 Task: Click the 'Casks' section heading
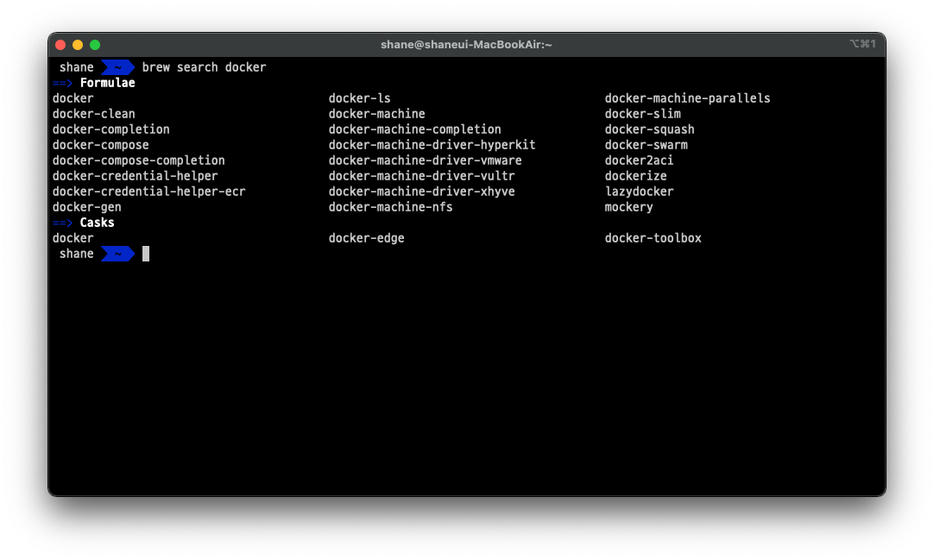97,223
